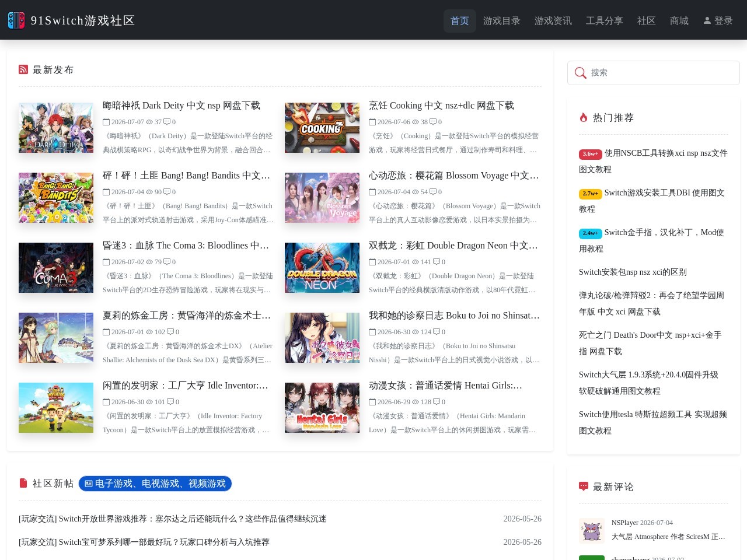Image resolution: width=747 pixels, height=560 pixels.
Task: Open the Cooking game thumbnail
Action: click(x=322, y=128)
